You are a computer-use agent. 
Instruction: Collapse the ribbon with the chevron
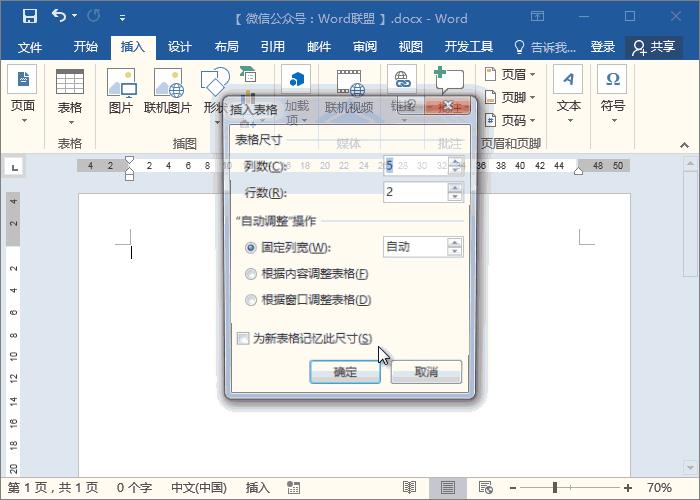684,145
